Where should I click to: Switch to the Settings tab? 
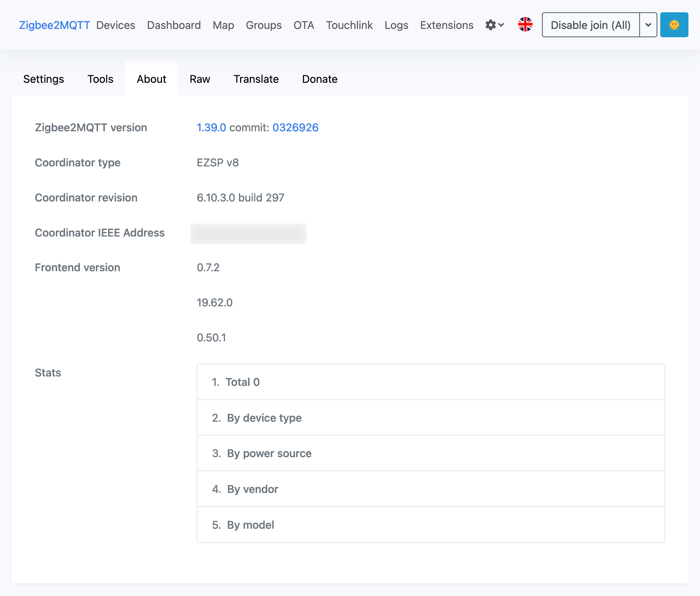tap(43, 79)
